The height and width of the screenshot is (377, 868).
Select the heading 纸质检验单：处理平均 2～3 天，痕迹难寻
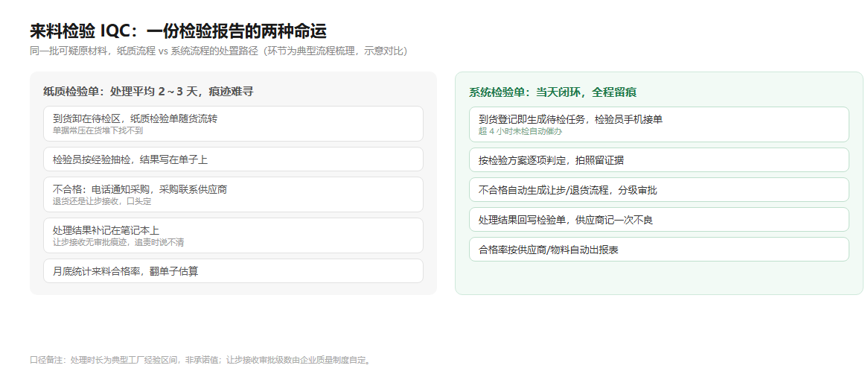tap(148, 92)
